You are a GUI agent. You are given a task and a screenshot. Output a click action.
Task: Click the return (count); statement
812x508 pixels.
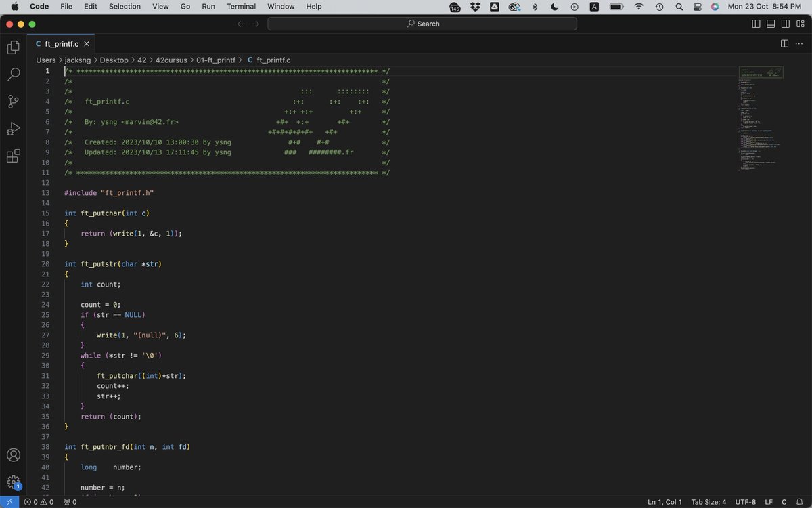click(x=111, y=417)
